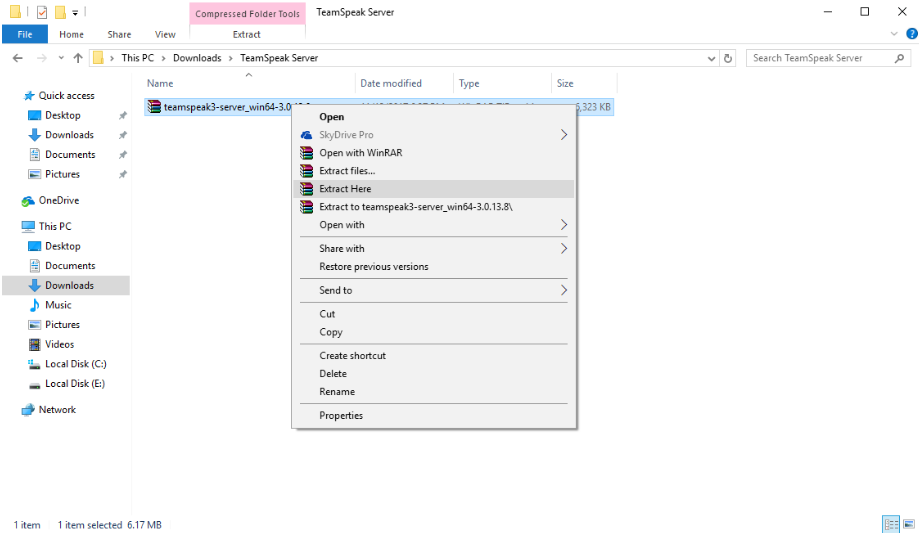
Task: Click the Local Disk (E:) drive icon
Action: tap(34, 384)
